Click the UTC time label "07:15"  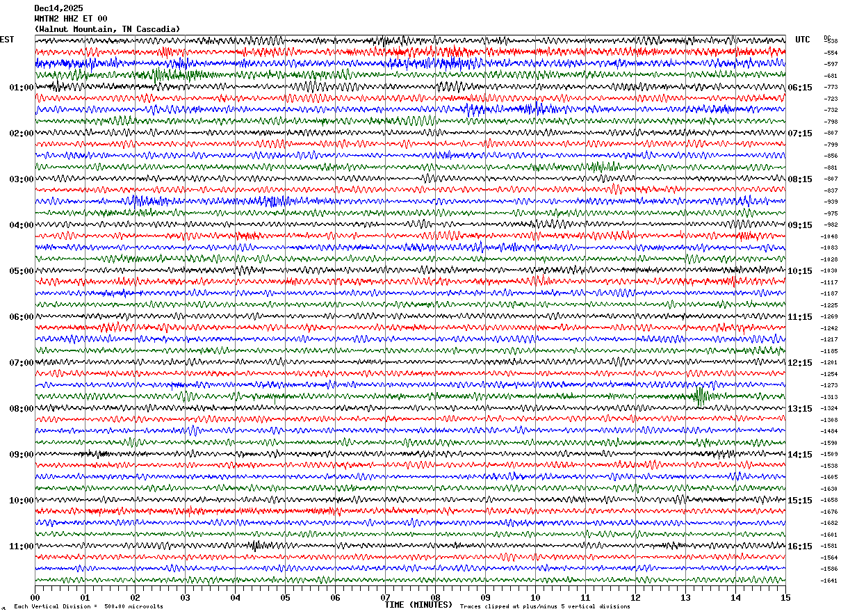pyautogui.click(x=800, y=133)
